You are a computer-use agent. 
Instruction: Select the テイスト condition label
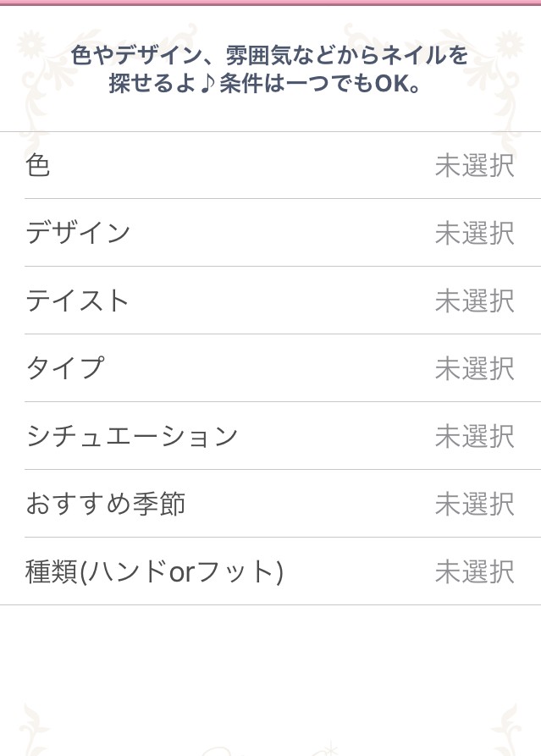click(78, 301)
